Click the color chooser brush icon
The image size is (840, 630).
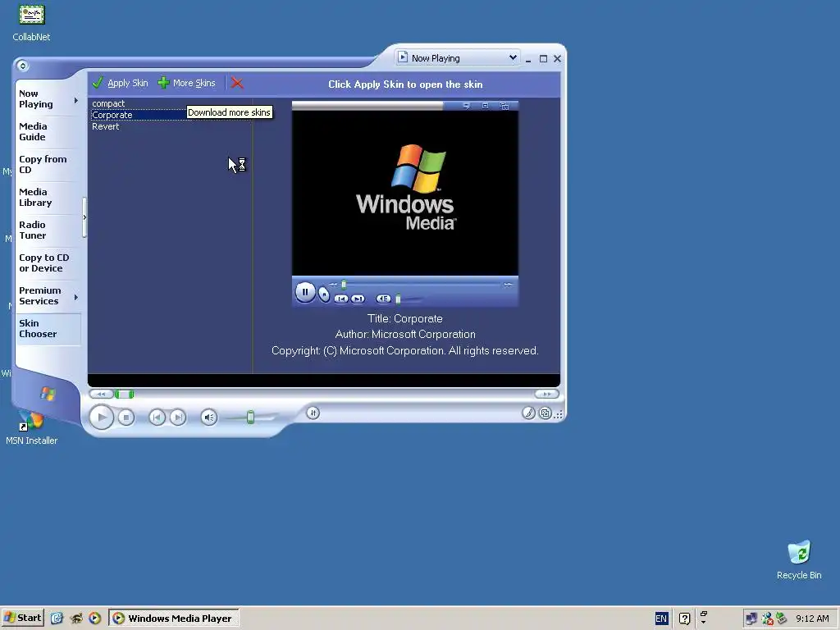529,413
